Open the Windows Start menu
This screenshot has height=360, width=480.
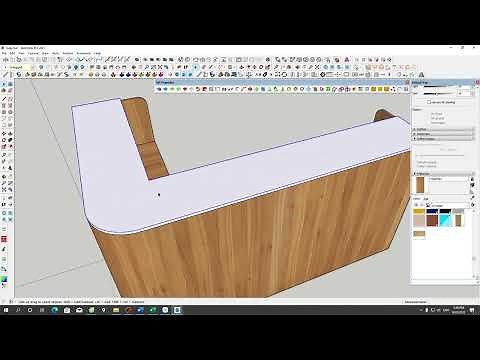coord(6,310)
